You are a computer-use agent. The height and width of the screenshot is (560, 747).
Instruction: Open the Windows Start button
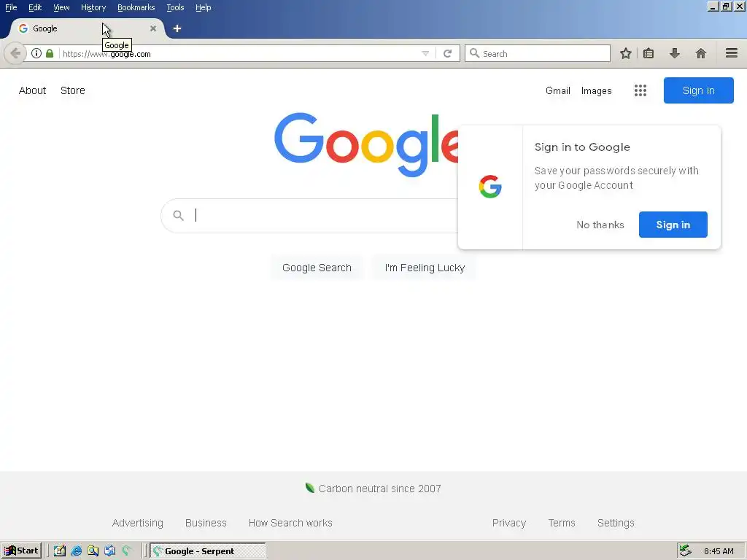(21, 551)
